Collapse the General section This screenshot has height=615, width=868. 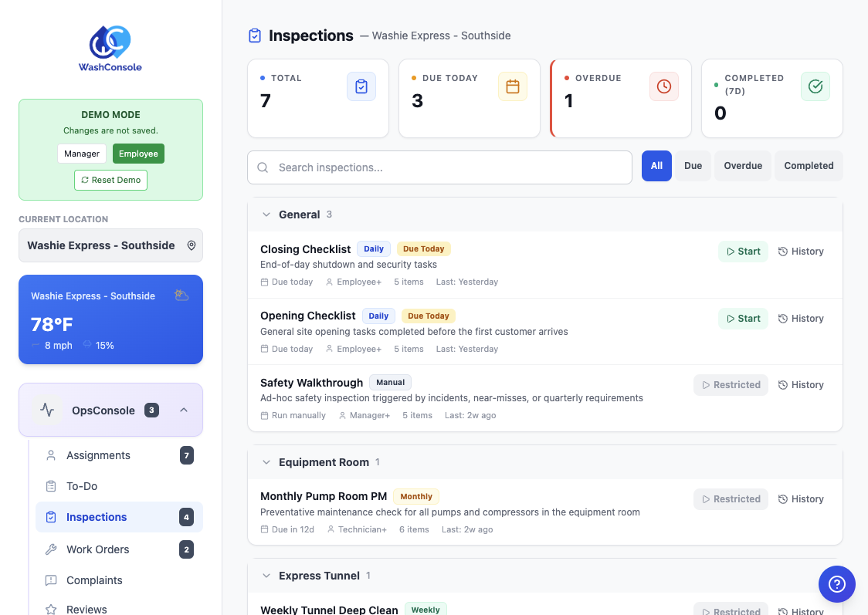pyautogui.click(x=266, y=215)
